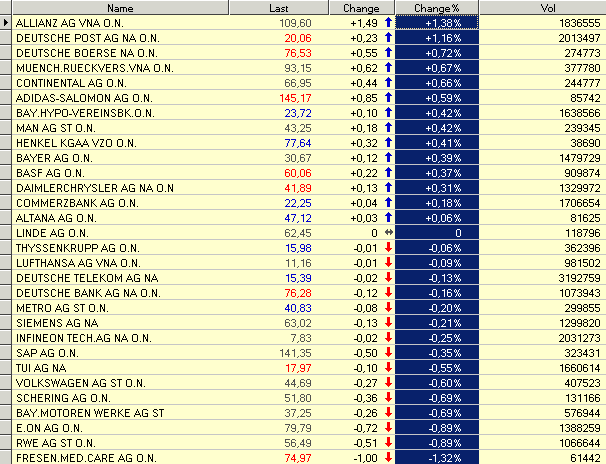Sort by the Change column header
606x464 pixels.
pos(361,8)
